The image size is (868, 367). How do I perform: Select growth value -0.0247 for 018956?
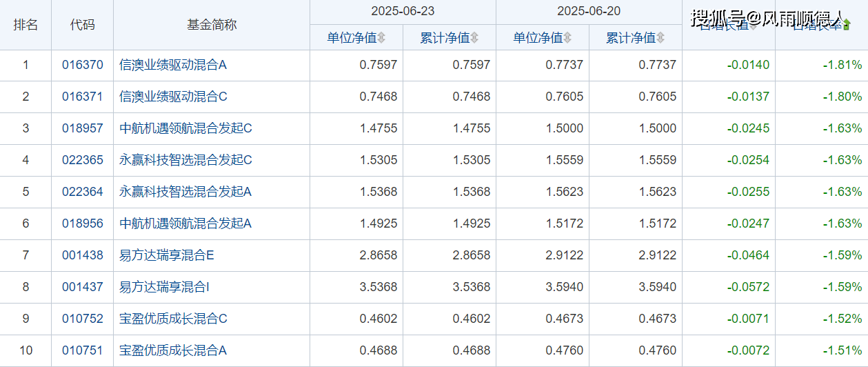(x=748, y=224)
